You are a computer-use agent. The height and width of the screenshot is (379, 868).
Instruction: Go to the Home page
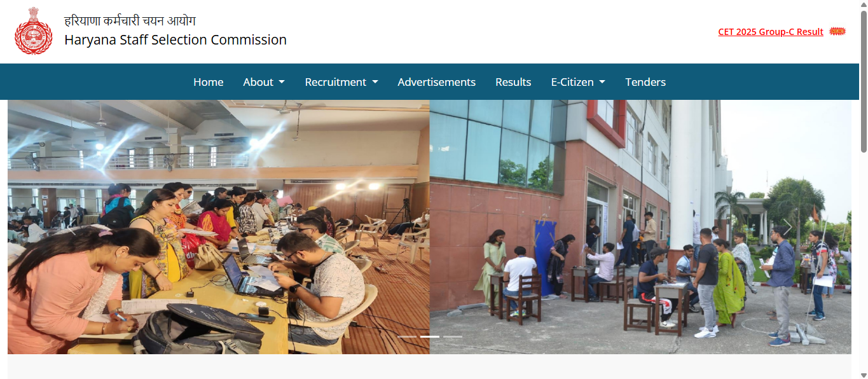coord(209,82)
